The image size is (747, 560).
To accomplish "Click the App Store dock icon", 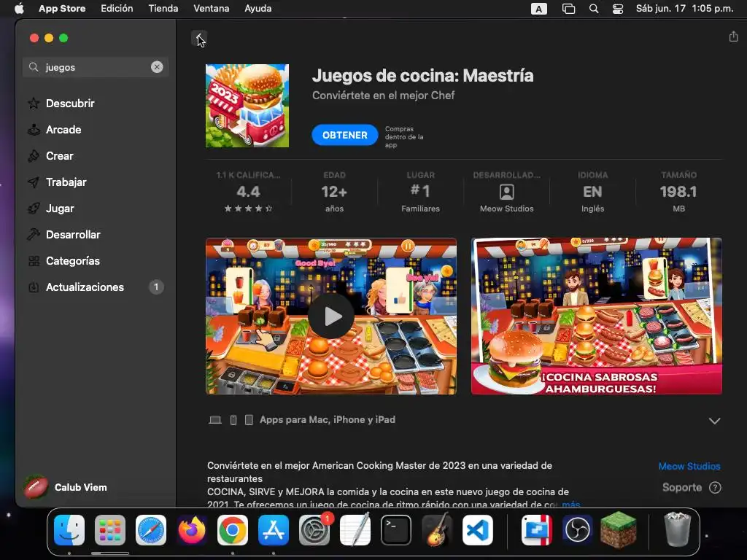I will [274, 530].
